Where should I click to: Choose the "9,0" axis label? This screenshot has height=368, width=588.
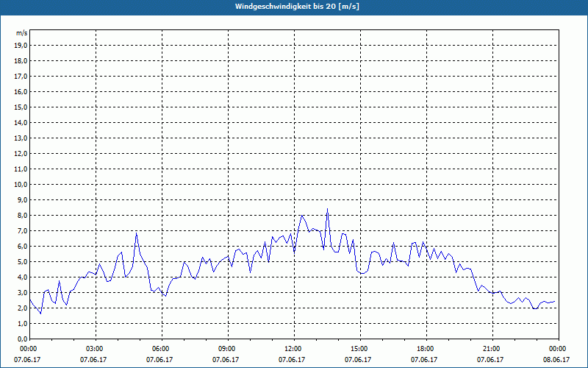(x=22, y=199)
